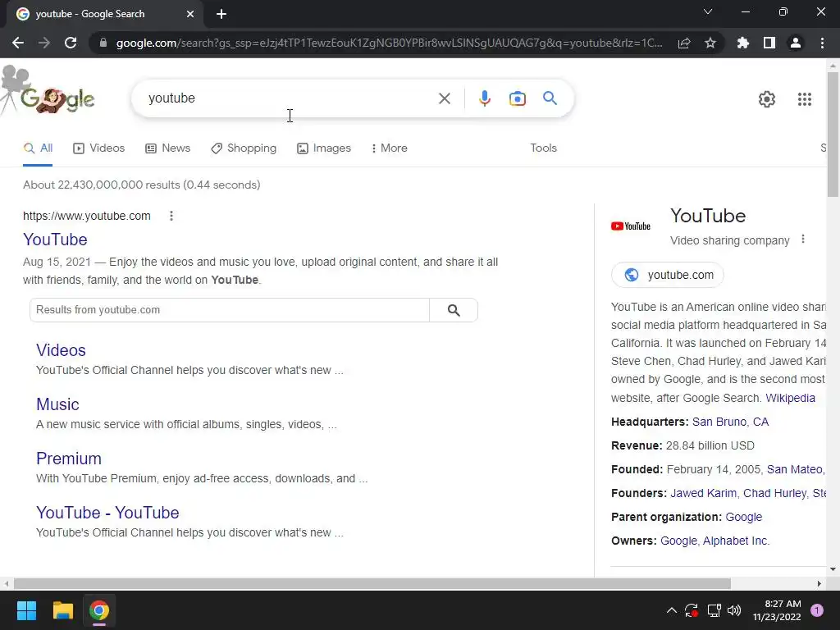Clear the search box with the X icon
This screenshot has width=840, height=630.
coord(444,98)
